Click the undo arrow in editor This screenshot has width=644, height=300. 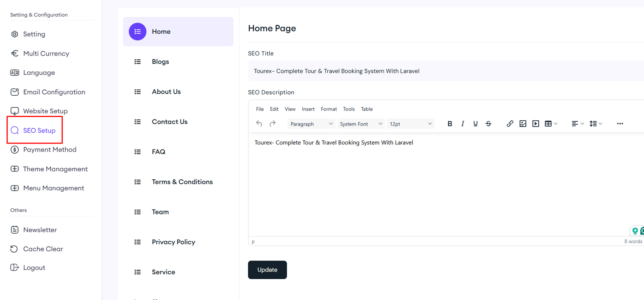pyautogui.click(x=259, y=124)
